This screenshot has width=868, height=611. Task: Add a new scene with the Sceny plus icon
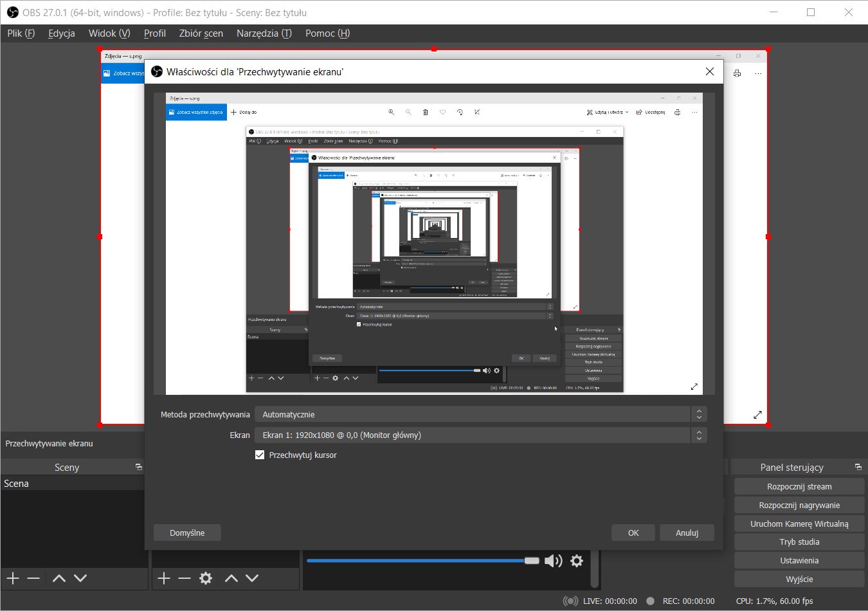click(13, 578)
